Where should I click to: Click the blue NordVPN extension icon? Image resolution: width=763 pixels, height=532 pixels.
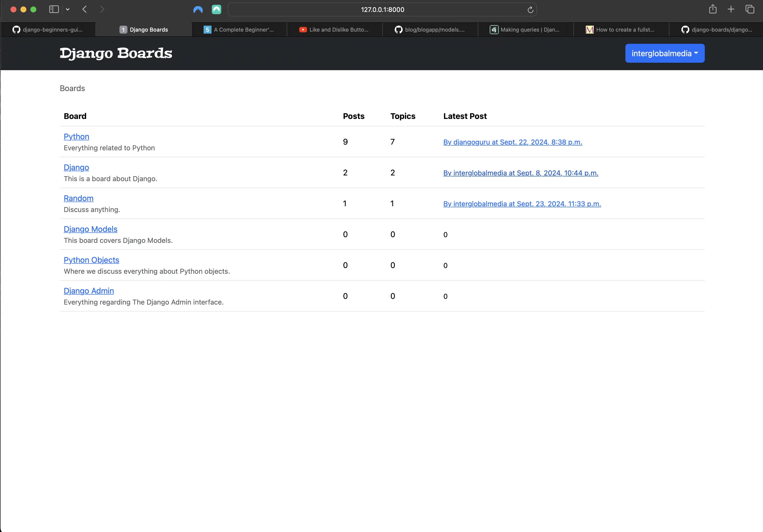point(198,10)
